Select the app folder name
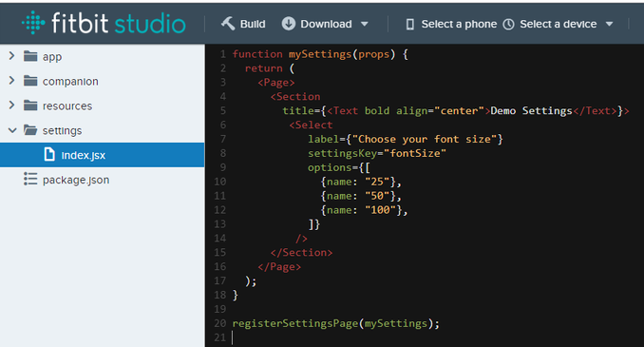 coord(52,57)
